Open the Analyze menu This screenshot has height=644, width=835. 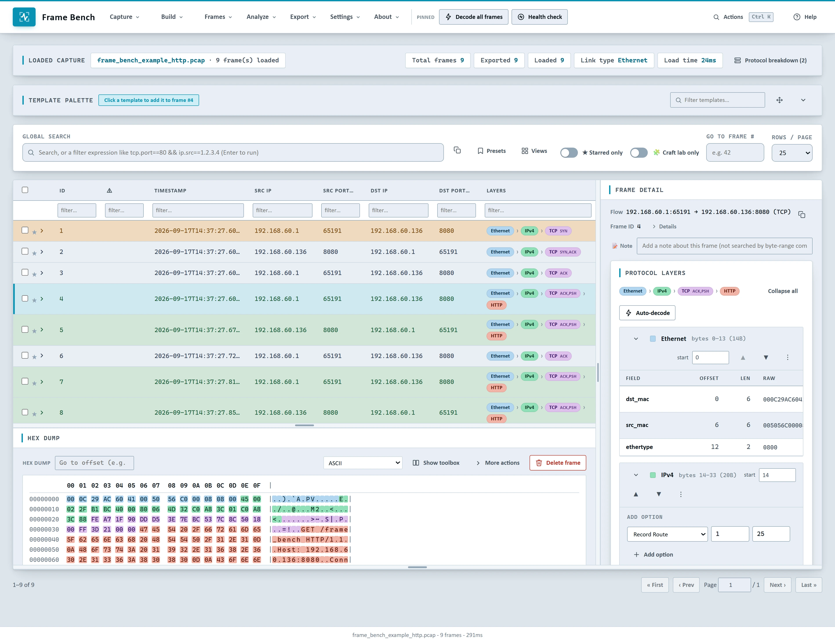tap(261, 17)
